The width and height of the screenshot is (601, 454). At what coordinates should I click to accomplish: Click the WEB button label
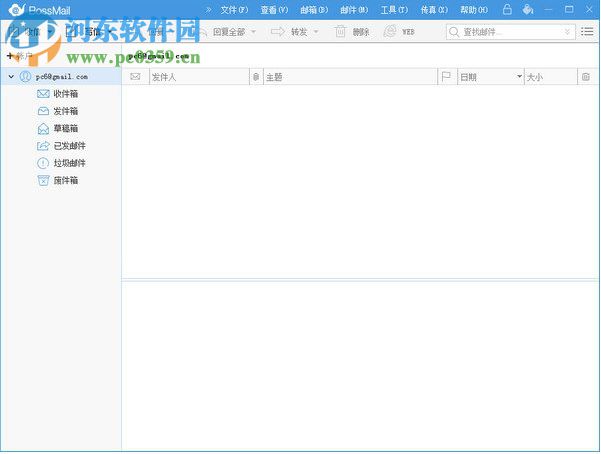click(x=408, y=32)
